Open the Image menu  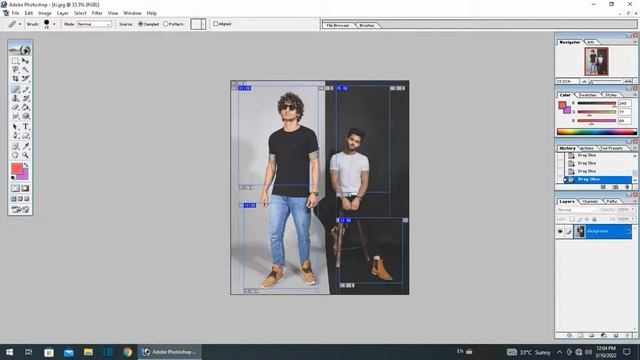tap(45, 13)
